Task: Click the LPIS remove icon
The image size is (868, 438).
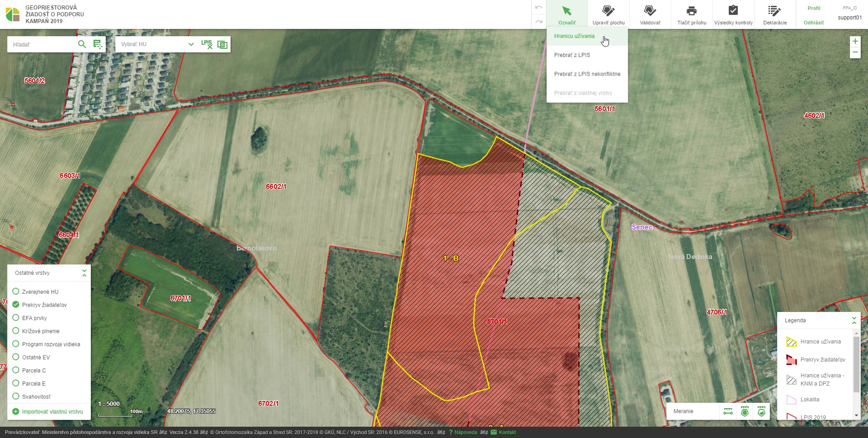Action: pos(207,44)
